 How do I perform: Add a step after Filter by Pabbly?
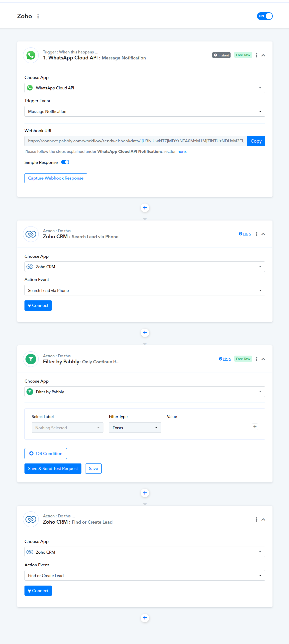click(x=145, y=493)
